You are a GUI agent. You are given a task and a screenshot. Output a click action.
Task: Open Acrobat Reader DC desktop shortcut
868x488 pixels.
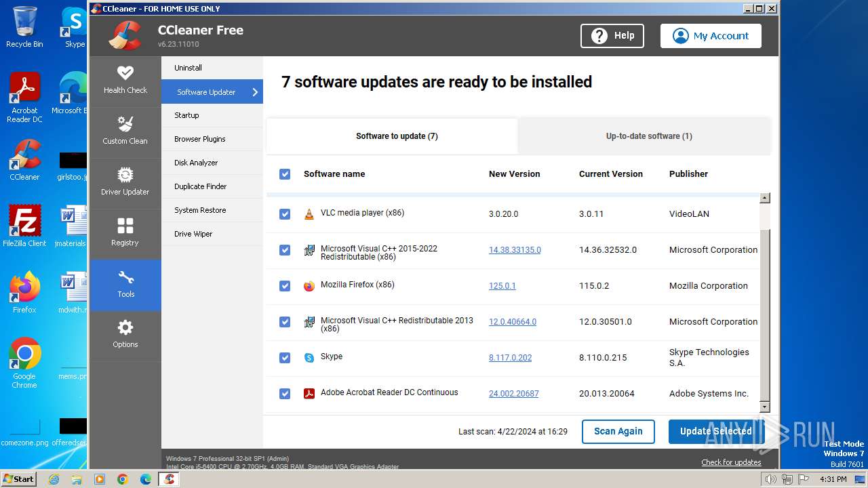(24, 98)
